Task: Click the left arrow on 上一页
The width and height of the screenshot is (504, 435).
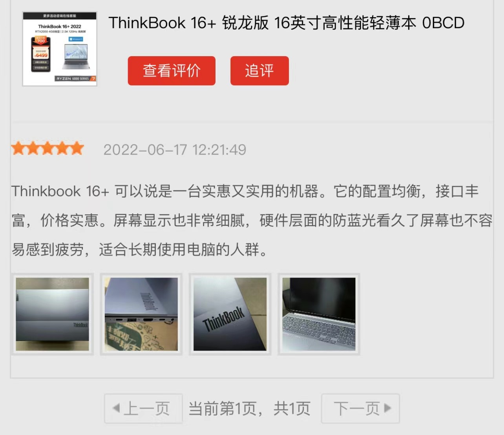Action: (116, 408)
